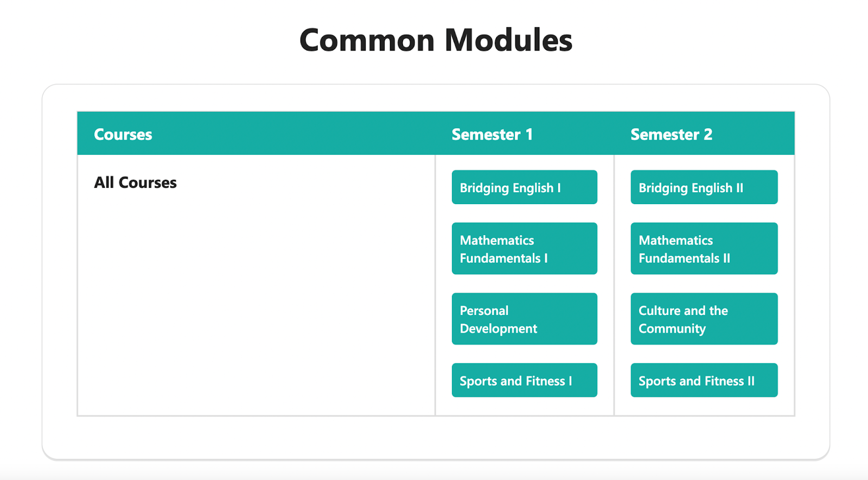Viewport: 868px width, 480px height.
Task: Click the Personal Development module
Action: tap(524, 319)
